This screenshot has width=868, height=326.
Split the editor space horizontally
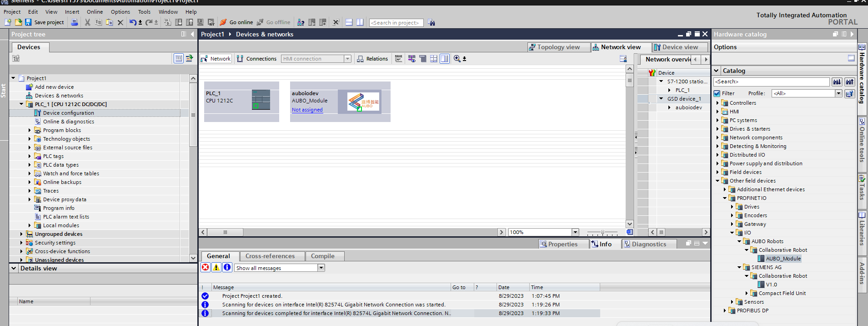pos(349,22)
